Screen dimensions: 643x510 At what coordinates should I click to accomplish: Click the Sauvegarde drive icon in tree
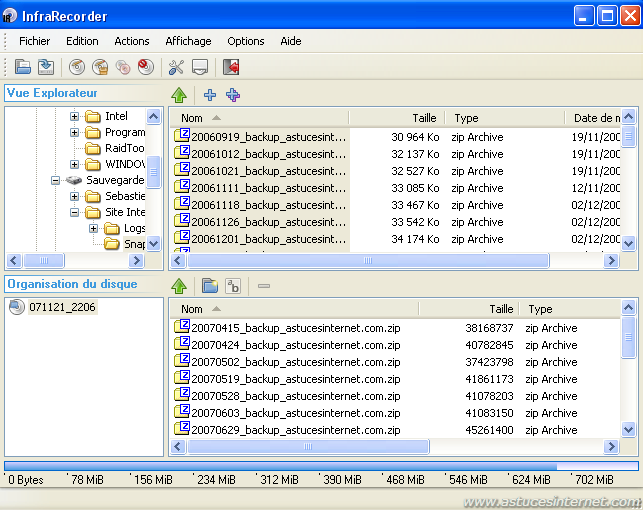click(74, 180)
